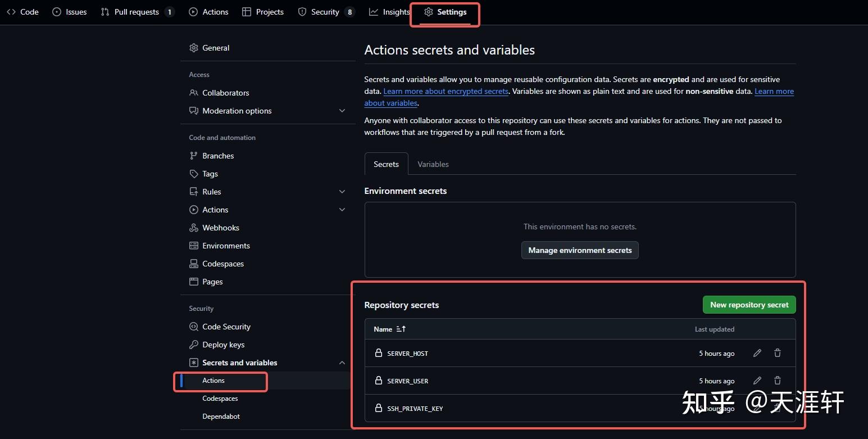Open the Environments settings page
The image size is (868, 439).
click(x=226, y=246)
